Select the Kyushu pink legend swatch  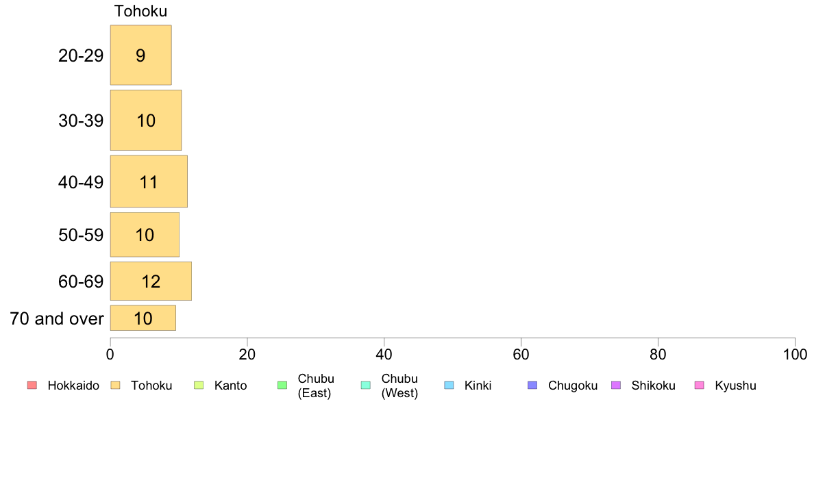[x=700, y=385]
